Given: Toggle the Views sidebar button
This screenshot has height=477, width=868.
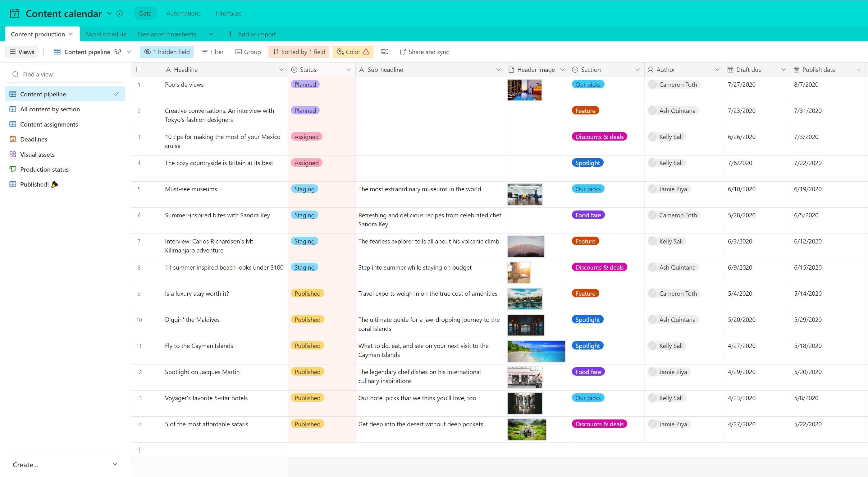Looking at the screenshot, I should pos(22,52).
